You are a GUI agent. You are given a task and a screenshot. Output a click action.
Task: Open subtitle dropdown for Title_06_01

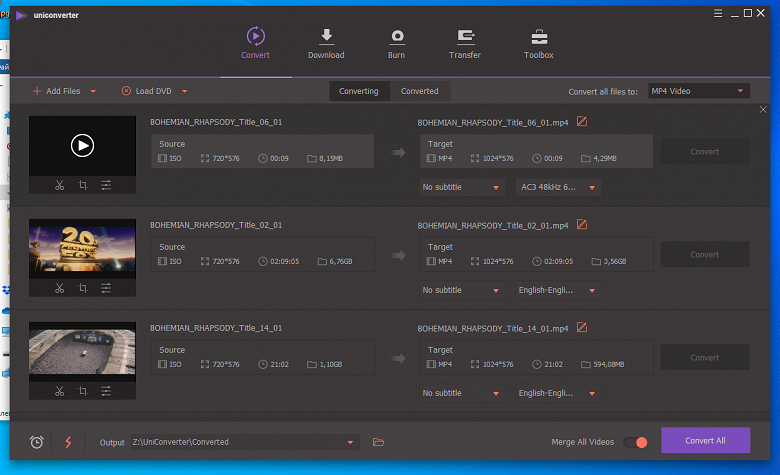coord(462,187)
